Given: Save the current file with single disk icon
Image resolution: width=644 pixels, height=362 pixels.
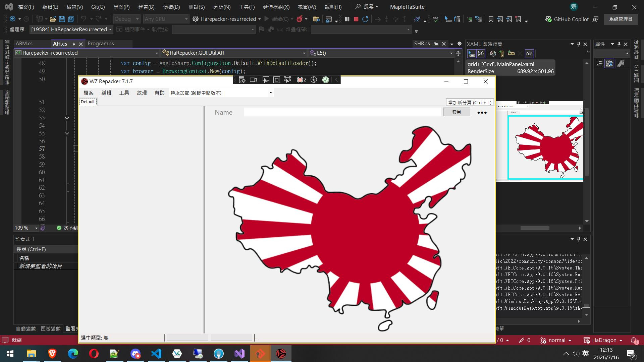Looking at the screenshot, I should click(x=62, y=19).
